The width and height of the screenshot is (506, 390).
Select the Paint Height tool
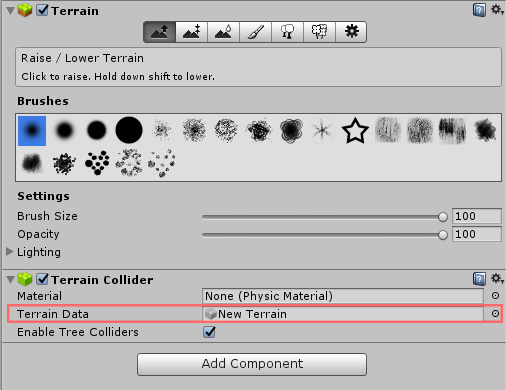(191, 32)
